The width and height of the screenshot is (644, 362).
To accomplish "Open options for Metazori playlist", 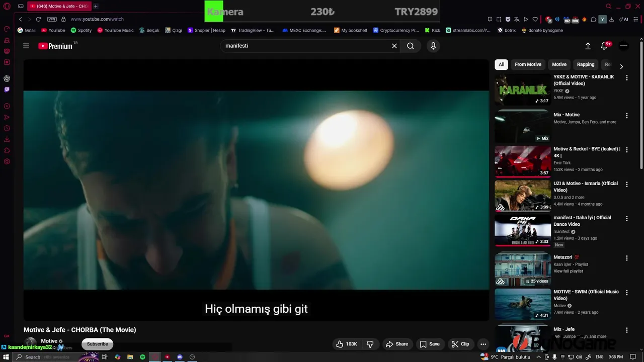I will click(627, 258).
